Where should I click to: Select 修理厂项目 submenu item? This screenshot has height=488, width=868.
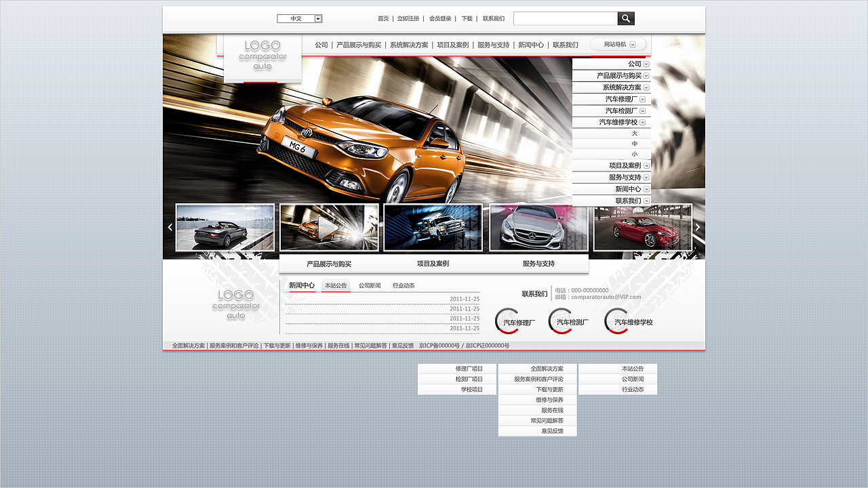457,369
